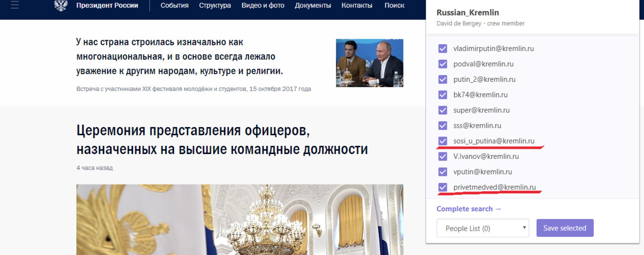The height and width of the screenshot is (255, 644).
Task: Open Церемония представления офицеров headline
Action: coord(222,140)
